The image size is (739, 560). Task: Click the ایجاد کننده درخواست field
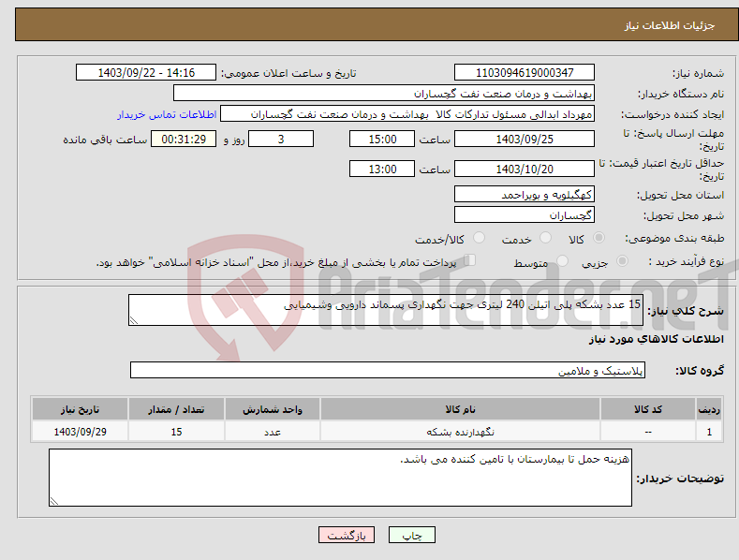[x=407, y=114]
